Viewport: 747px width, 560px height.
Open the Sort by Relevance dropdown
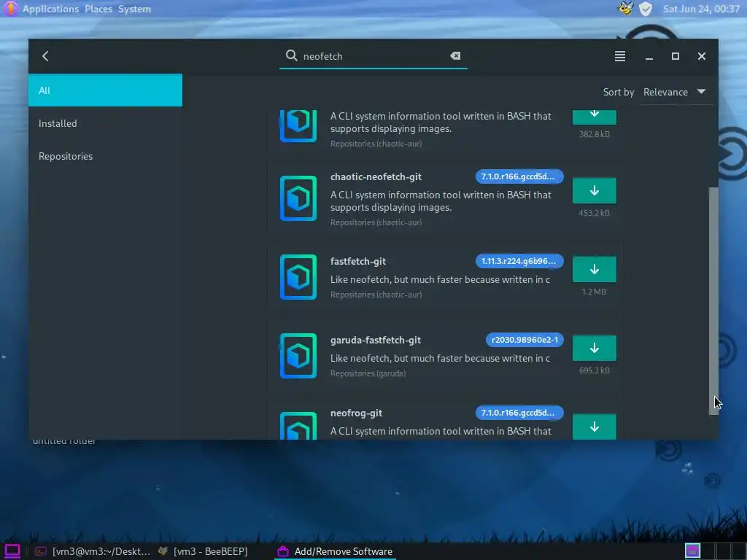[x=674, y=92]
